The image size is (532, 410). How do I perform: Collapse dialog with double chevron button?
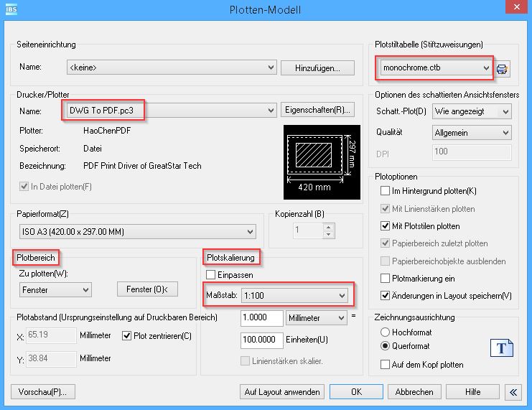click(x=513, y=392)
